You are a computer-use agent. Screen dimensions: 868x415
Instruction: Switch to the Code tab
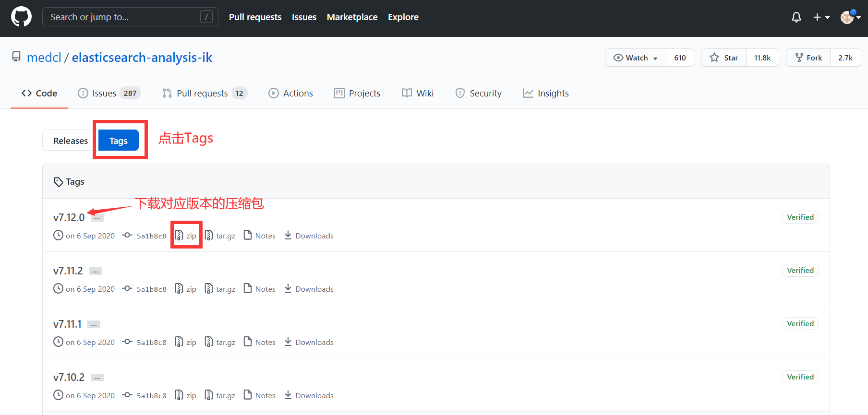click(39, 93)
